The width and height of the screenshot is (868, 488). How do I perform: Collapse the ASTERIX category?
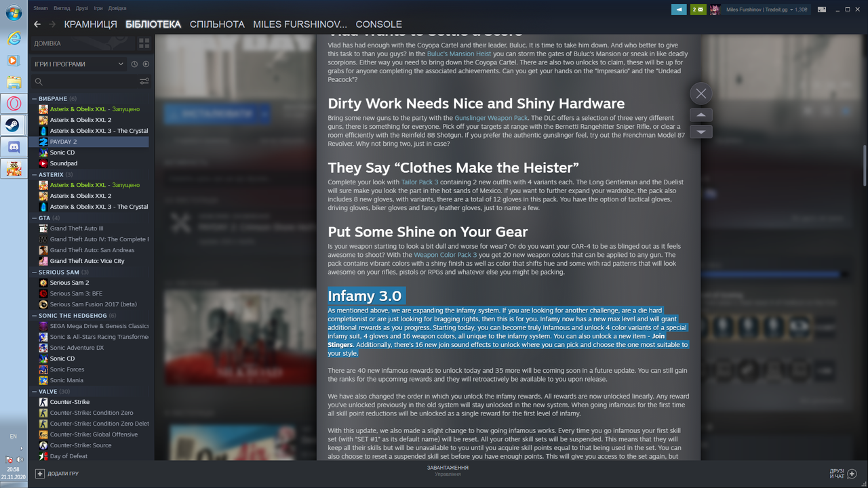coord(35,175)
